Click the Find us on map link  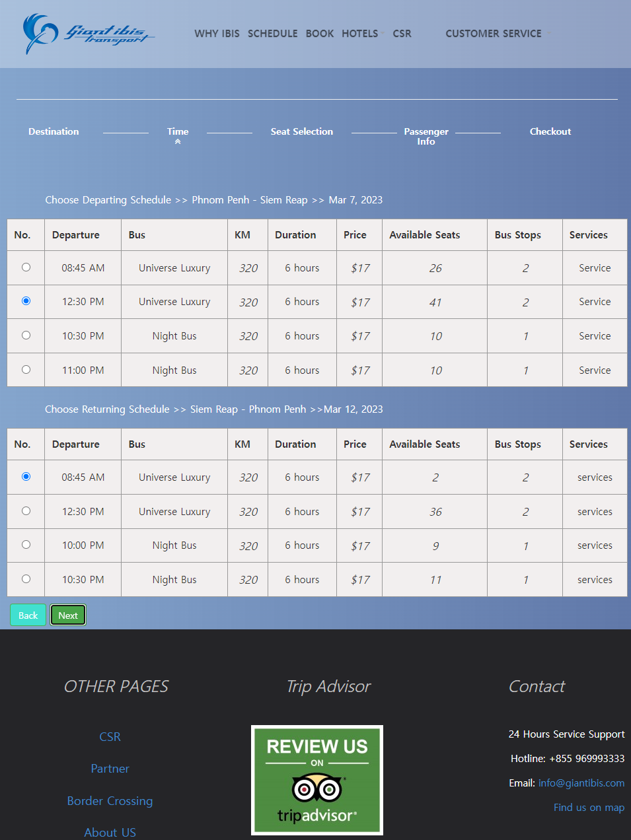(589, 808)
